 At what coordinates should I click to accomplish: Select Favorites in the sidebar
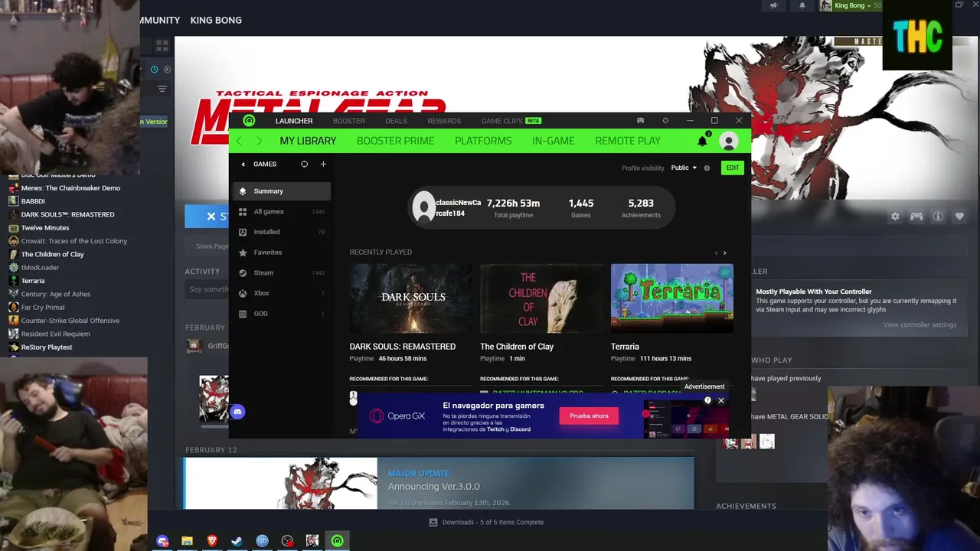[x=281, y=253]
